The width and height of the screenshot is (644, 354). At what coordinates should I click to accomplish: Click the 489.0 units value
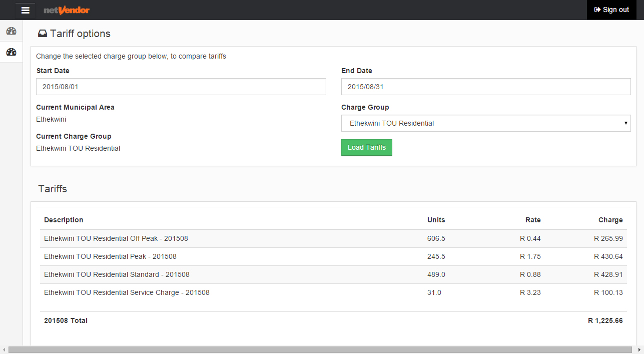436,274
